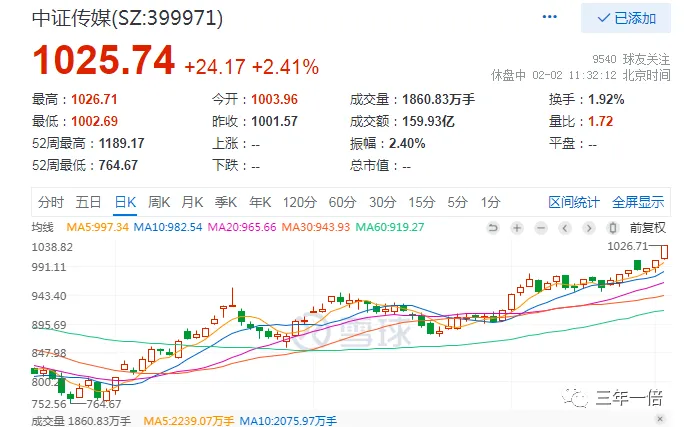Click the MA5:997.34 moving average label

(98, 227)
